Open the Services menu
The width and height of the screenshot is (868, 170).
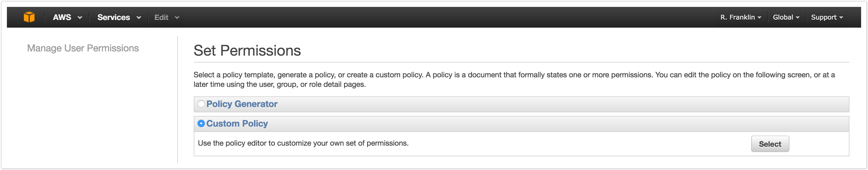coord(114,17)
